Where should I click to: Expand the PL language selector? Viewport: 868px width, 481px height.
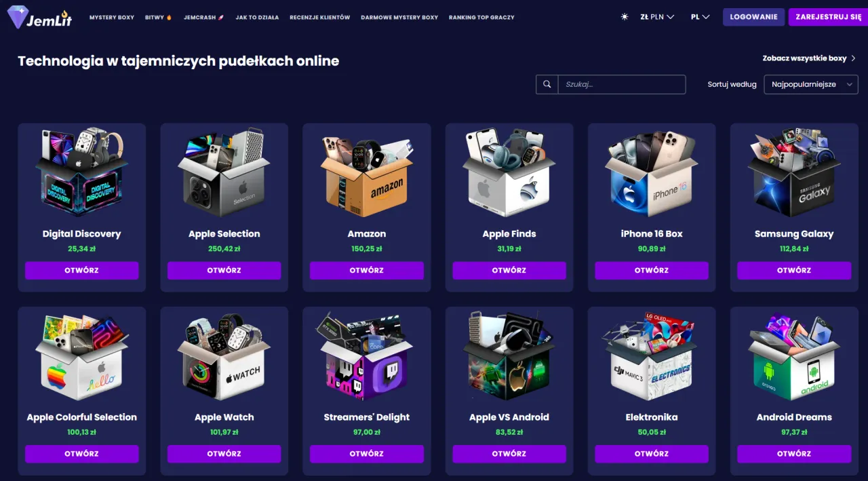(700, 17)
